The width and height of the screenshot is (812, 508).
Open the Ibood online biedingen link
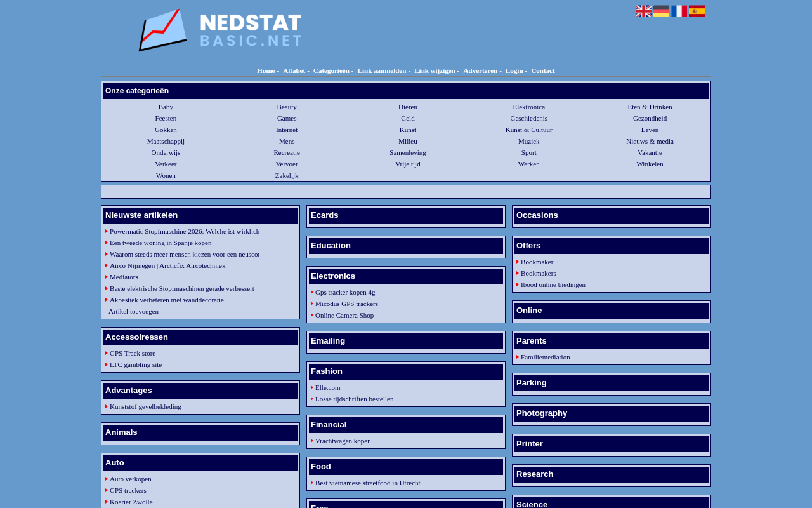click(x=553, y=284)
